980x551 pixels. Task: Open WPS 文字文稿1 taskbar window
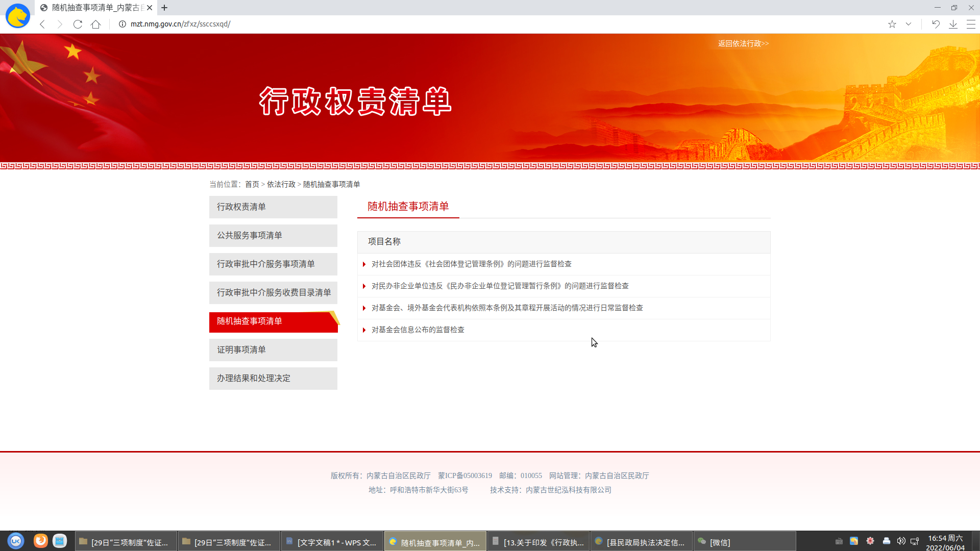point(332,542)
